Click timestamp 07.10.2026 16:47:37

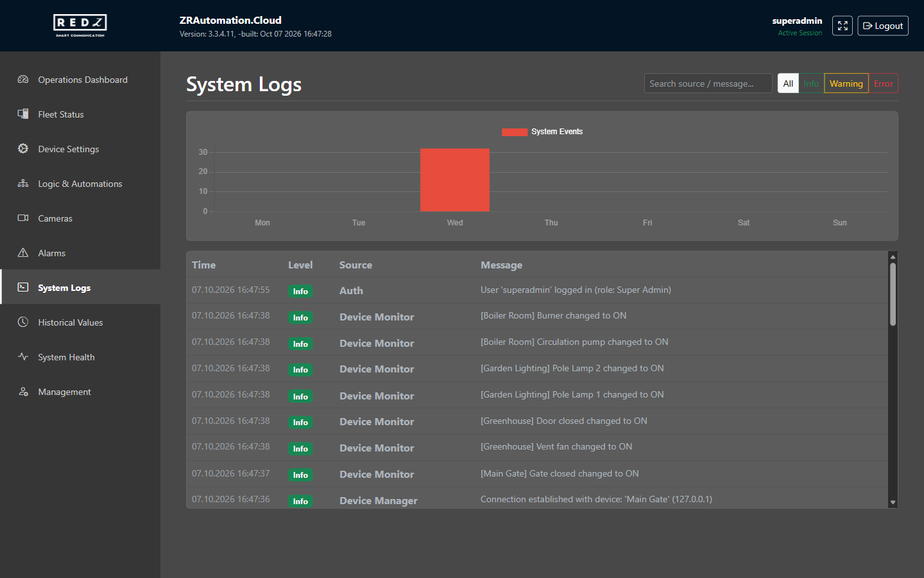231,473
